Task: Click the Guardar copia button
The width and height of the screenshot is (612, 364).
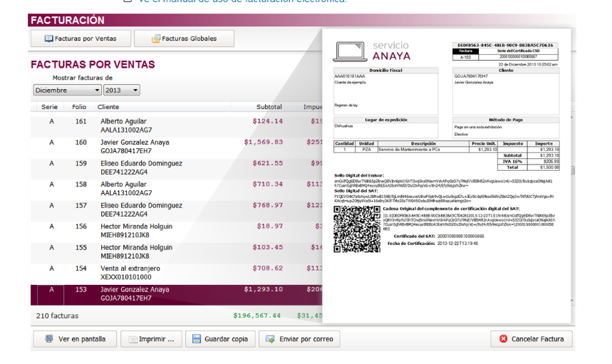Action: pos(221,339)
